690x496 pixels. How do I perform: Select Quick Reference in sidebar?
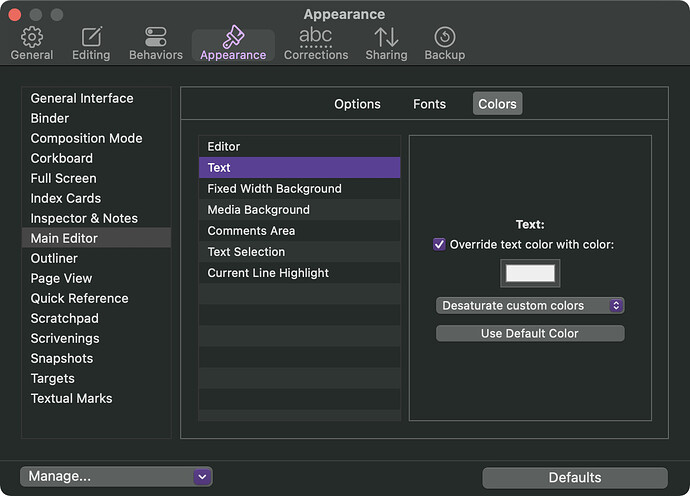[x=96, y=298]
